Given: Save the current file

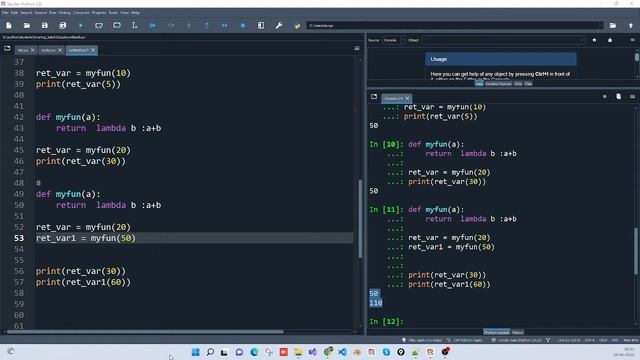Looking at the screenshot, I should (44, 25).
